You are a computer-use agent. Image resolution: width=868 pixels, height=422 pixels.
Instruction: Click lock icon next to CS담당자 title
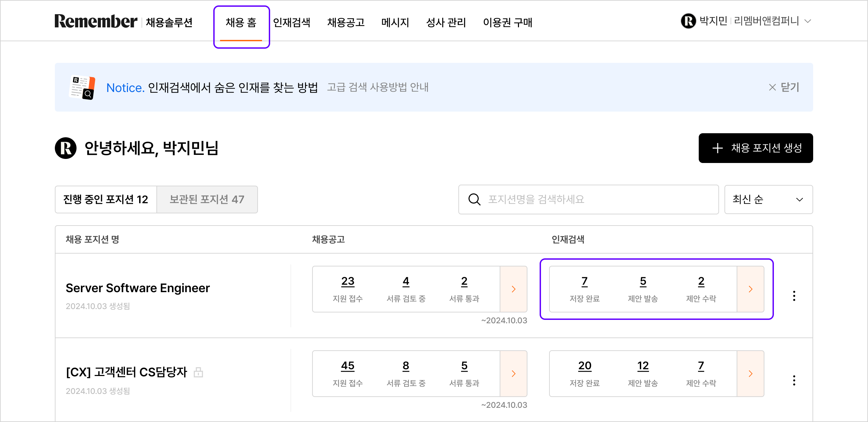(198, 372)
